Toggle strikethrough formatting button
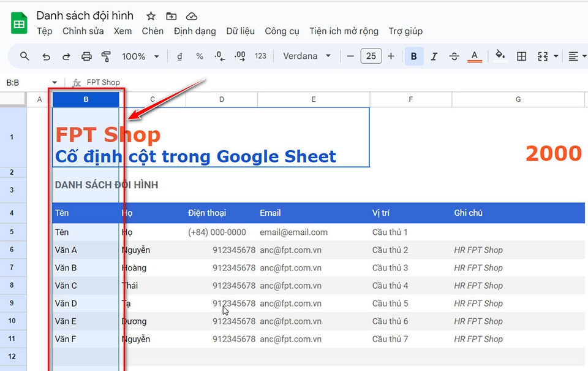Image resolution: width=588 pixels, height=371 pixels. pyautogui.click(x=454, y=56)
